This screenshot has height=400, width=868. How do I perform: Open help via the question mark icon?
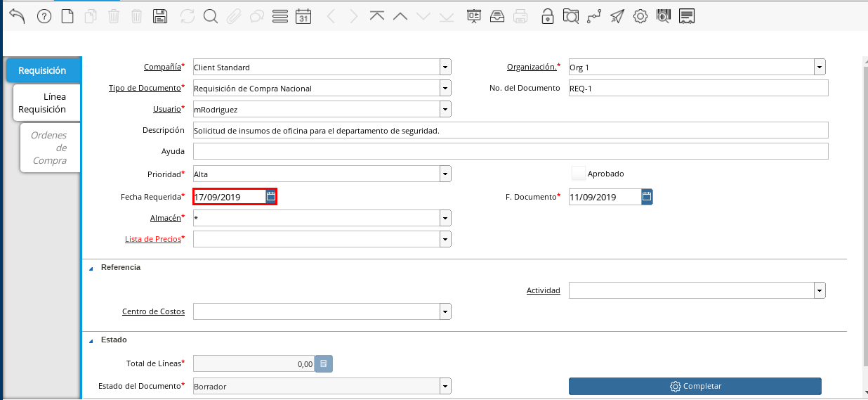44,16
